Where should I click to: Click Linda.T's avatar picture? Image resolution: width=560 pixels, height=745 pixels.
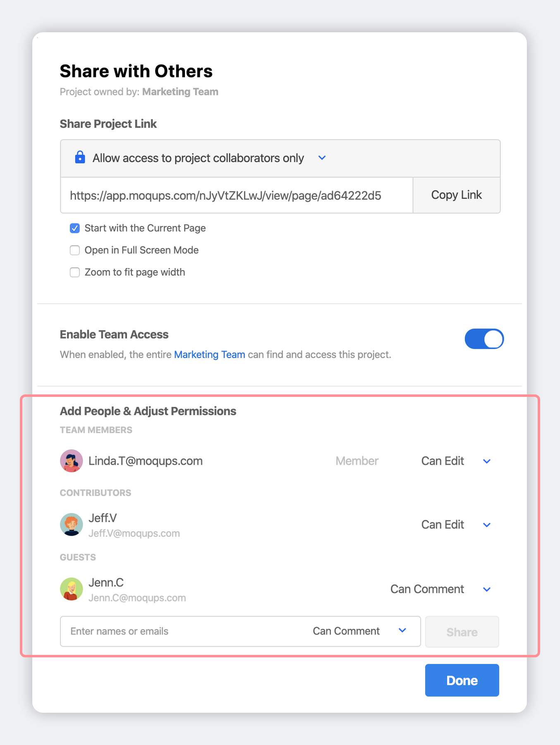(71, 461)
